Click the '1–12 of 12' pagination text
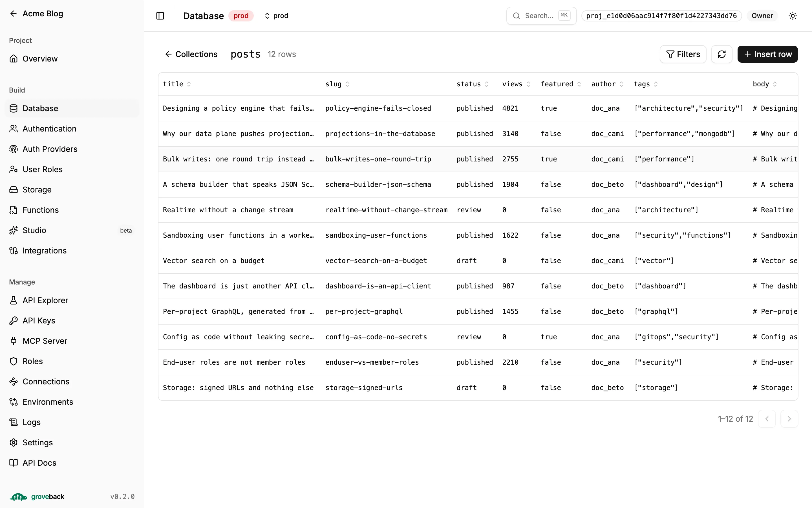This screenshot has height=508, width=812. point(735,419)
